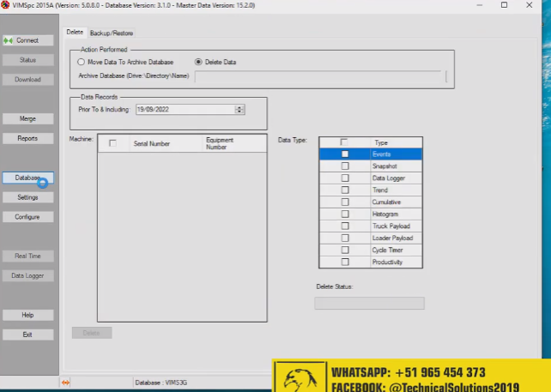Image resolution: width=551 pixels, height=392 pixels.
Task: Open the Configure panel
Action: pos(27,217)
